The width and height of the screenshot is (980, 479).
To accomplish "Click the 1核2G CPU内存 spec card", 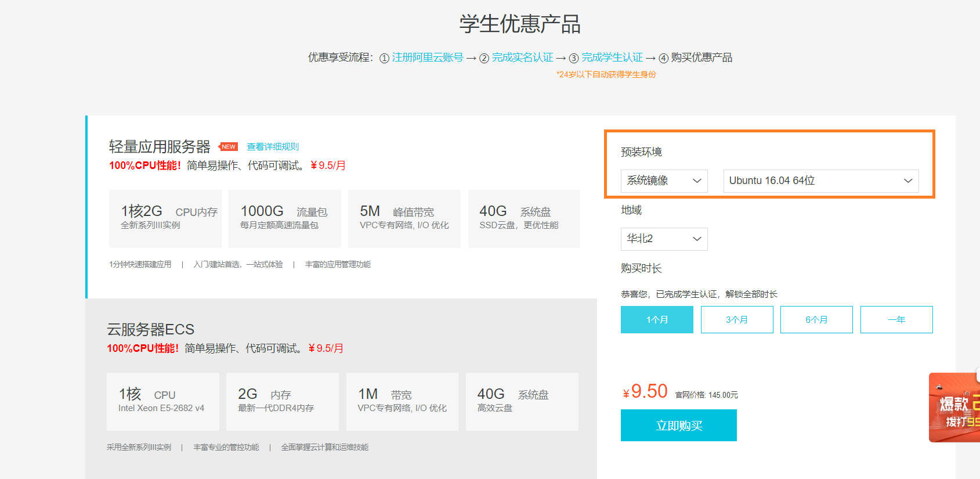I will [x=165, y=219].
